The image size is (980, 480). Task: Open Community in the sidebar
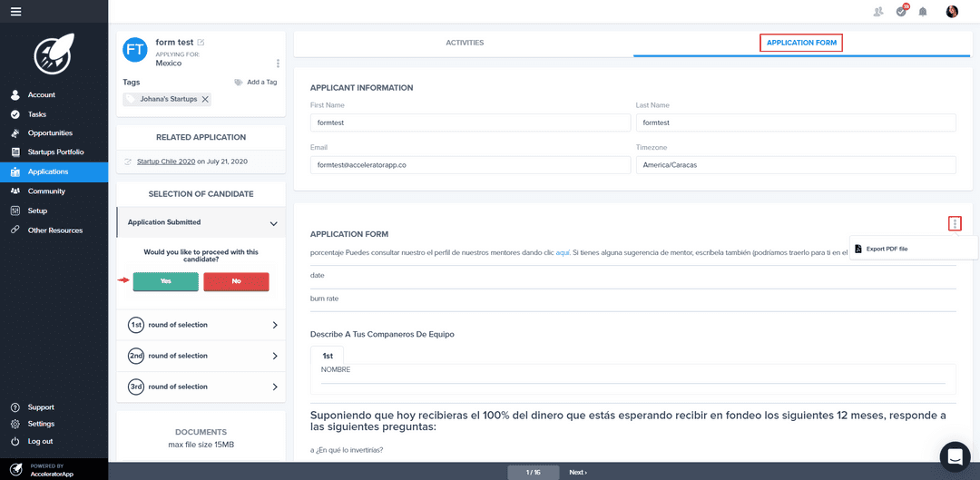(x=46, y=191)
